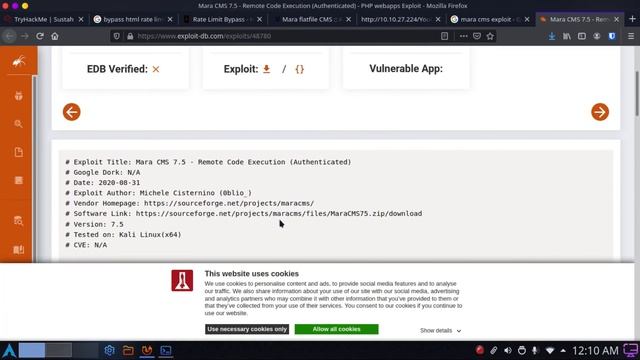Viewport: 640px width, 360px height.
Task: Close the mara cms exploit tab
Action: [527, 19]
